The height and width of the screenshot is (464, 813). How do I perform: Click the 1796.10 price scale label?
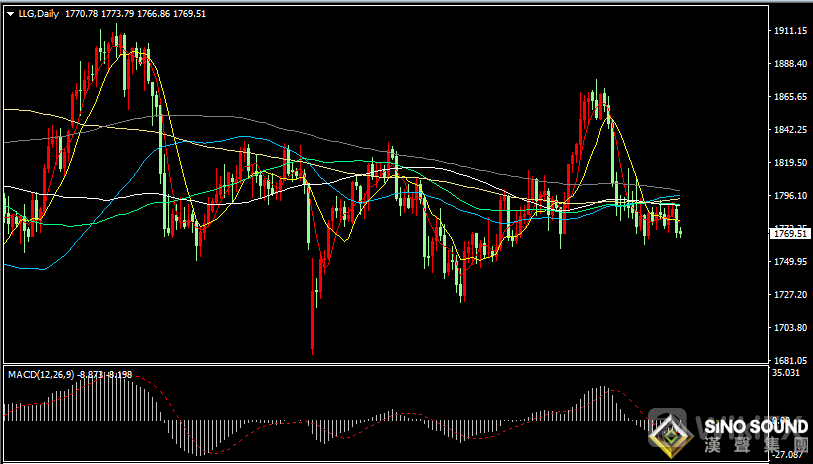(x=790, y=196)
